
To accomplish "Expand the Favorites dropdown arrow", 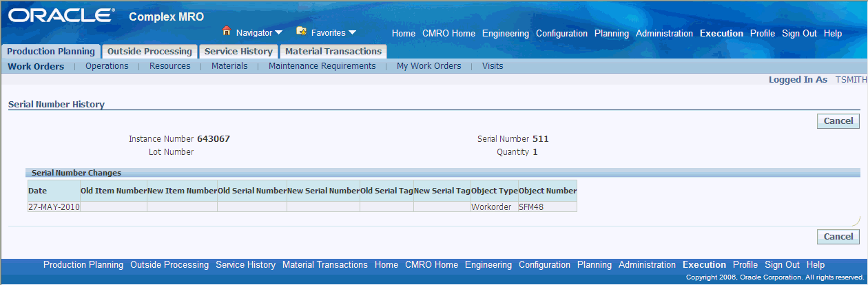I will [x=352, y=32].
